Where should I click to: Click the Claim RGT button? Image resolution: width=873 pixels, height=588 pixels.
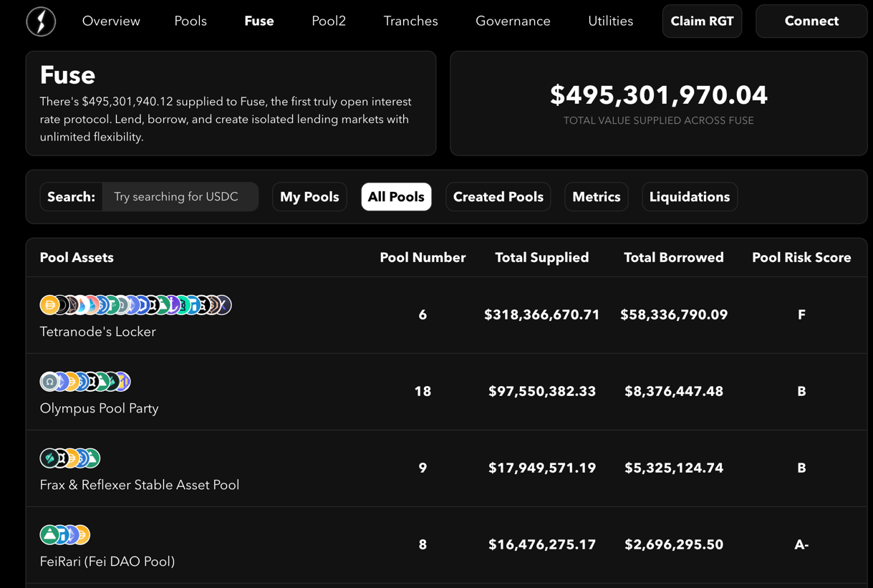pyautogui.click(x=702, y=21)
